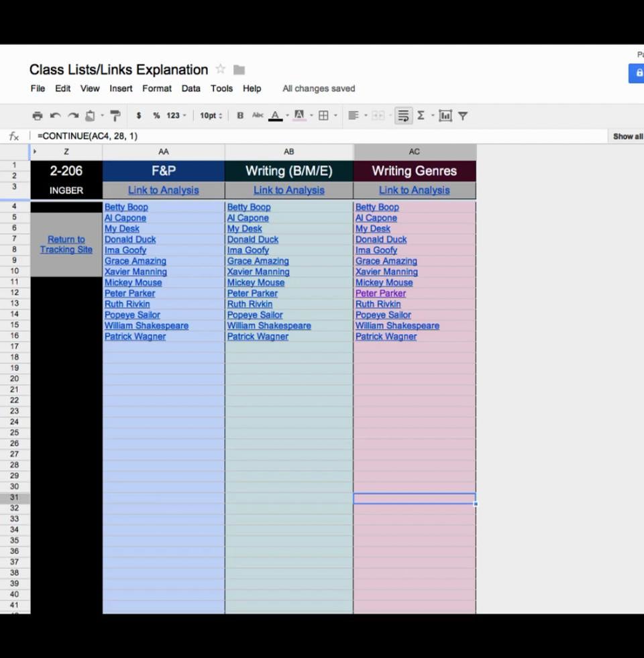Click the F&P header cell
Screen dimensions: 644x658
(163, 171)
